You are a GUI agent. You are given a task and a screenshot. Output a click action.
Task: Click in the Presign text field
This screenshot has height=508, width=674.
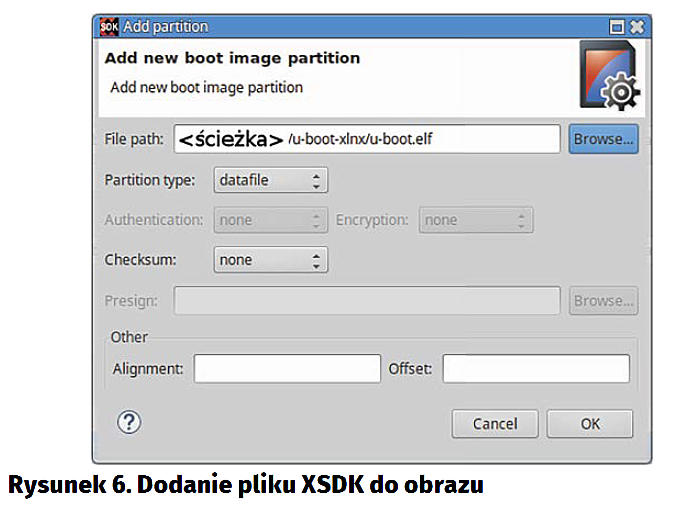coord(367,300)
